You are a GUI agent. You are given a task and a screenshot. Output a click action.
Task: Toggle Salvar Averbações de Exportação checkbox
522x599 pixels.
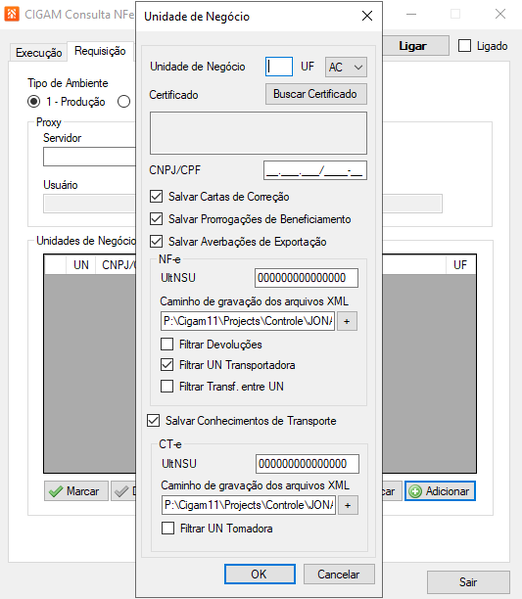click(x=156, y=241)
